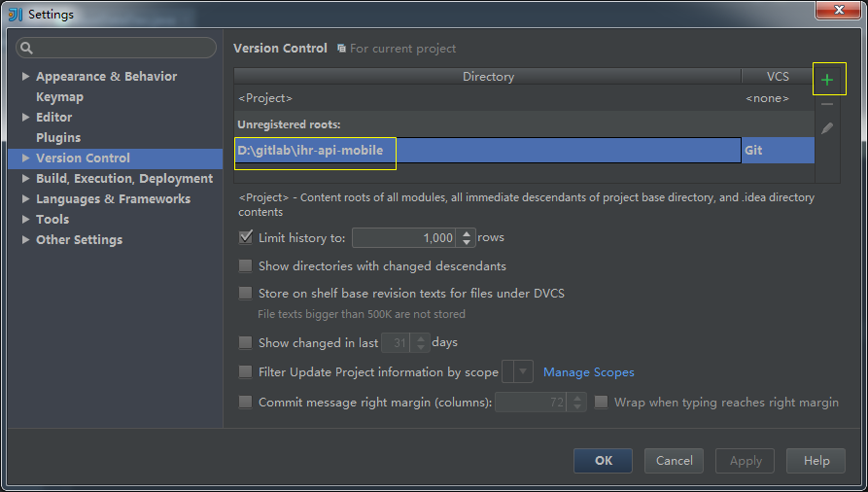Open the Manage Scopes link
The height and width of the screenshot is (492, 868).
coord(588,371)
